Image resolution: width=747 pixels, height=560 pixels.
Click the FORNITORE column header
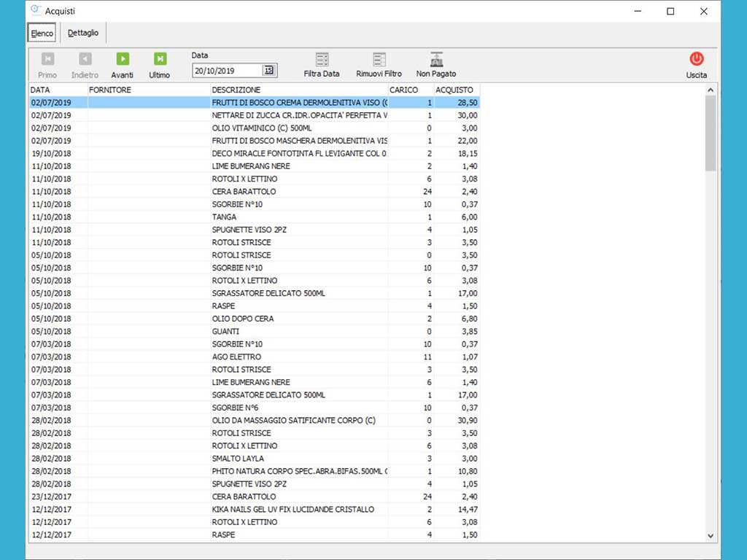click(148, 90)
